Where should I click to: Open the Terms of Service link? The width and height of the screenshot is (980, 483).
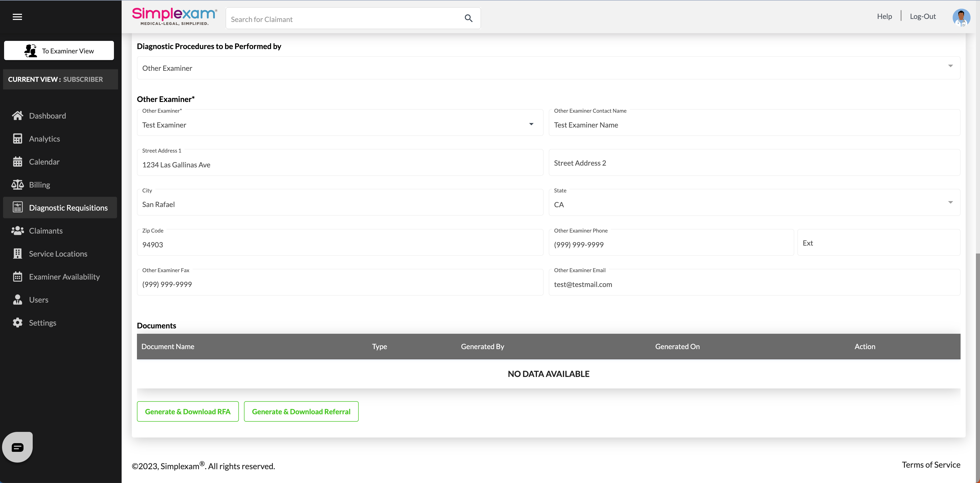pos(930,465)
